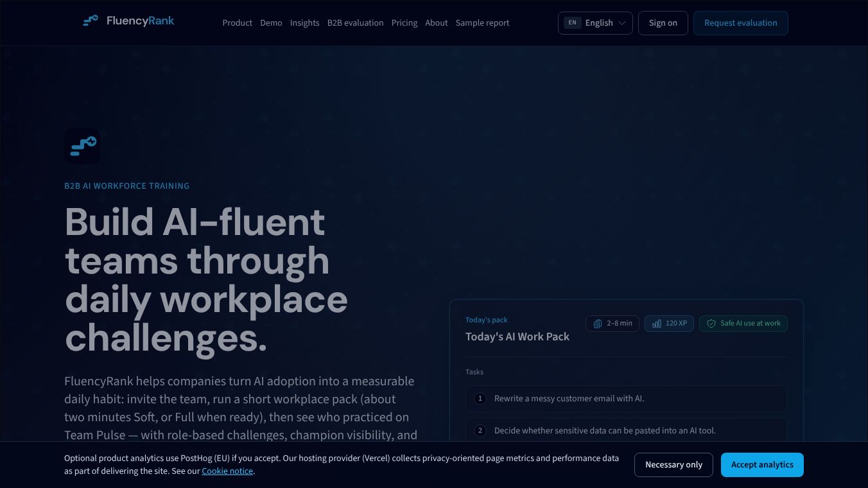
Task: Choose Necessary only cookies
Action: (x=674, y=465)
